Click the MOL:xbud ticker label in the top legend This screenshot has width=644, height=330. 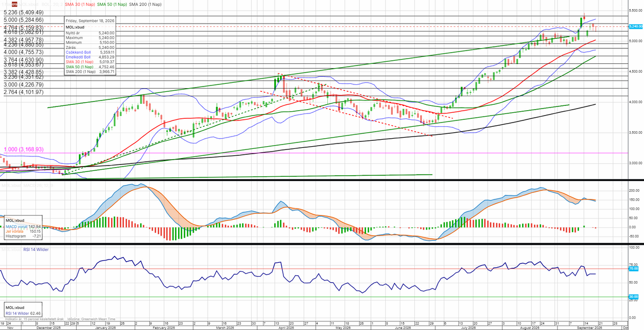[28, 4]
